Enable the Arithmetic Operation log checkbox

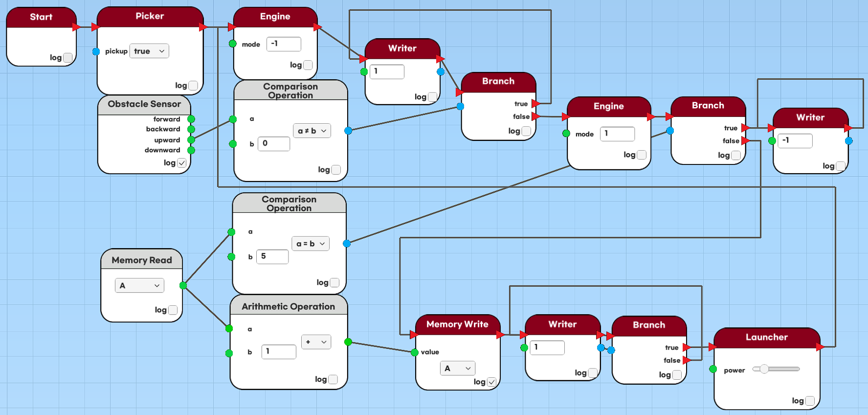point(333,379)
